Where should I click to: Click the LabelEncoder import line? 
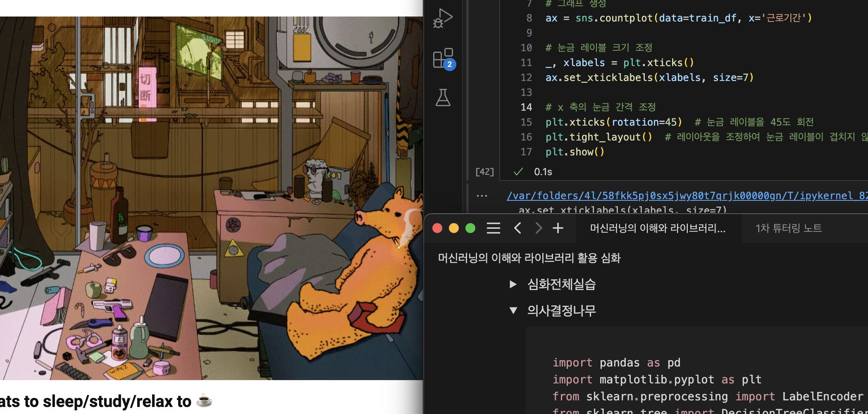(x=708, y=397)
